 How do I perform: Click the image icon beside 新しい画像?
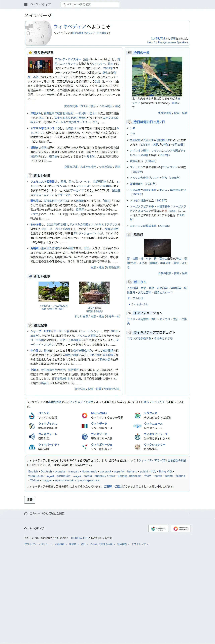pyautogui.click(x=30, y=276)
